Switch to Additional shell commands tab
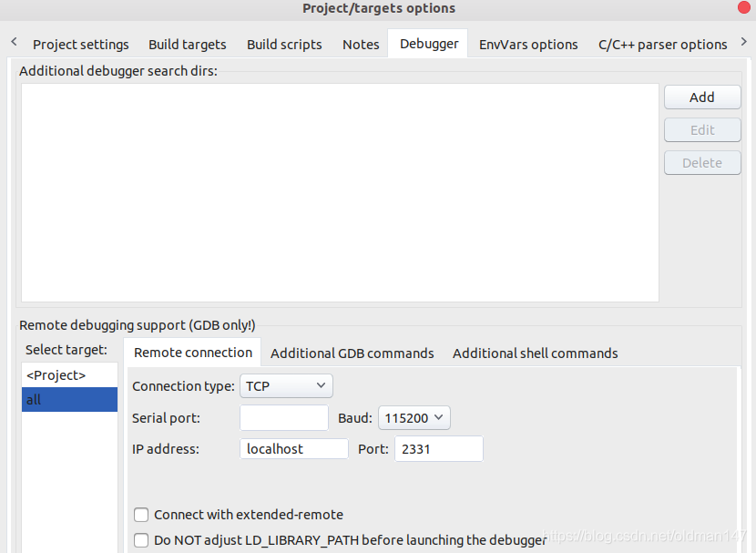The image size is (756, 553). (x=535, y=353)
